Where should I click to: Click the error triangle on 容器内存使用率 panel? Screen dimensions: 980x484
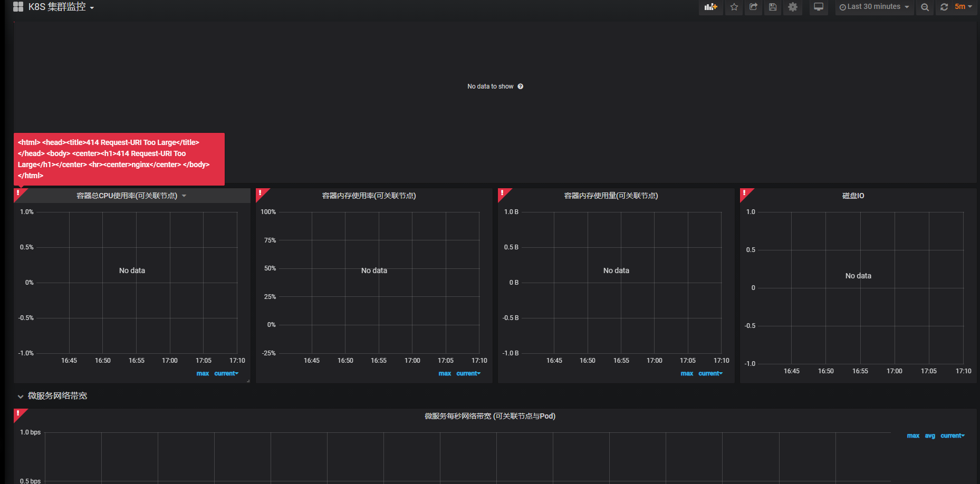(262, 194)
